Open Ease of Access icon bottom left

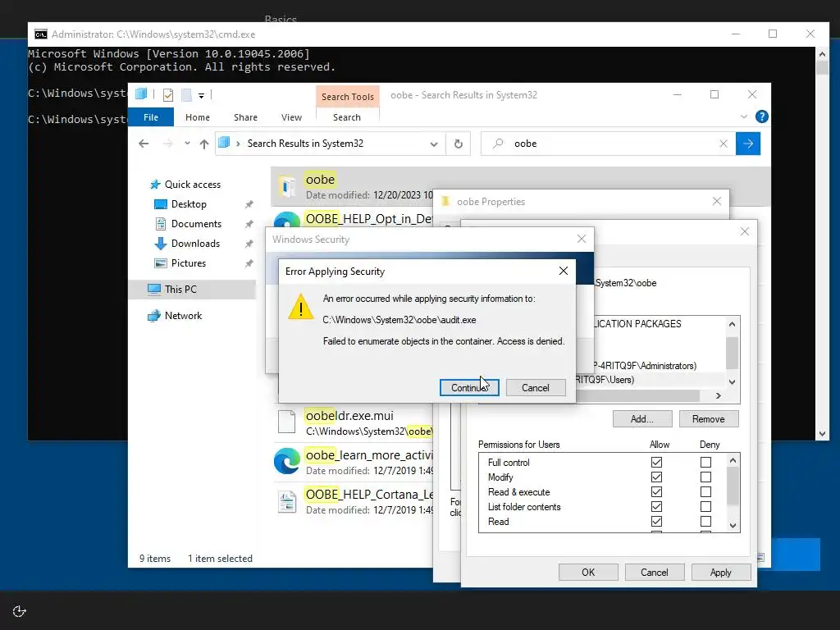tap(20, 611)
